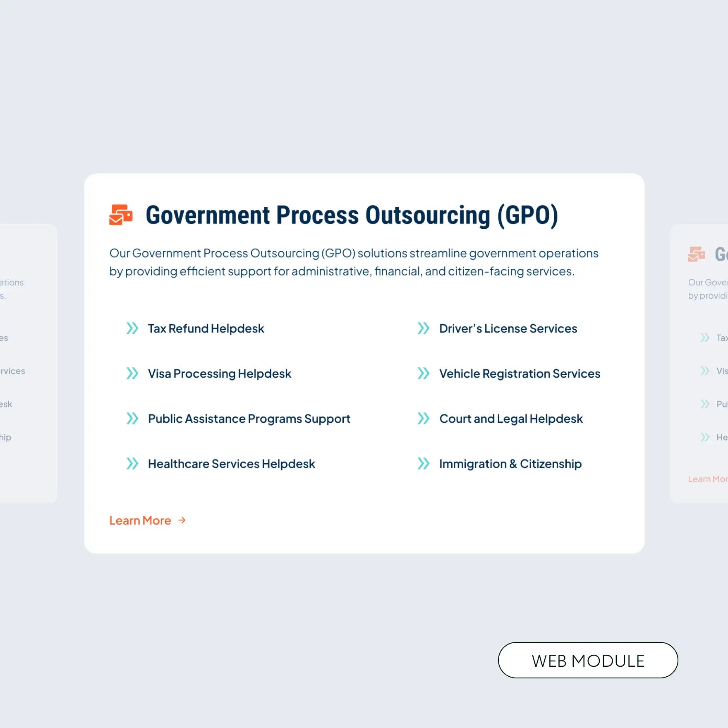The width and height of the screenshot is (728, 728).
Task: Select Visa Processing Helpdesk service text
Action: coord(220,374)
